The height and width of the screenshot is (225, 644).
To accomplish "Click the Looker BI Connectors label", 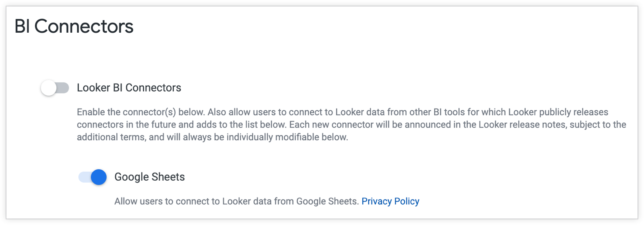I will (x=129, y=88).
